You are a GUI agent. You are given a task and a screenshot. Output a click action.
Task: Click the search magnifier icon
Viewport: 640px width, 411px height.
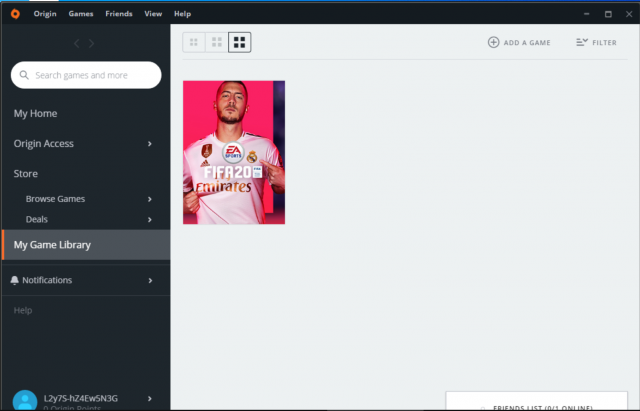coord(24,75)
